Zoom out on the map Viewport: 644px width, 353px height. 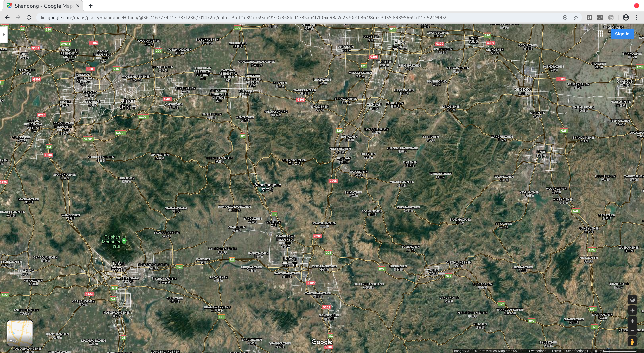(x=632, y=330)
